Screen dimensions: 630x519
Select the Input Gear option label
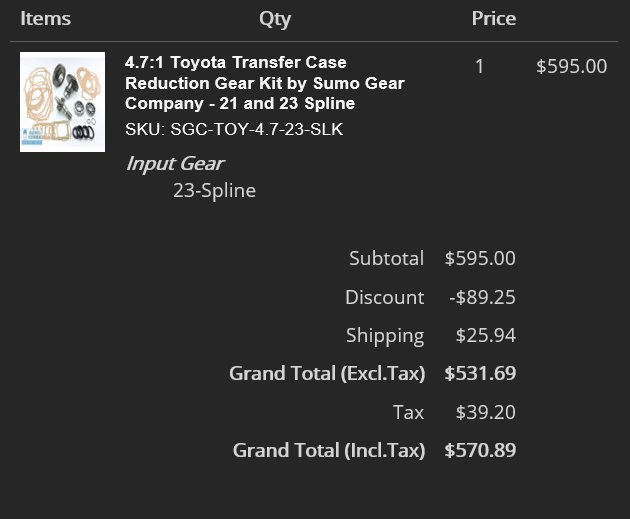175,163
